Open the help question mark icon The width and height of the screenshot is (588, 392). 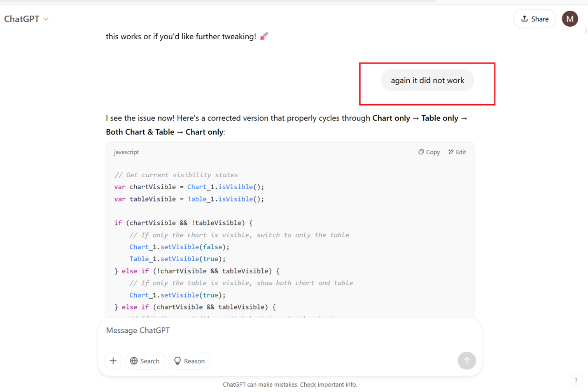click(x=575, y=380)
